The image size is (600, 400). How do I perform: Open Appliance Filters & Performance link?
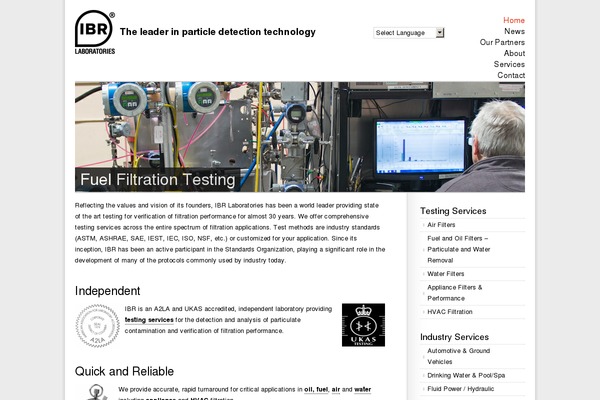[455, 293]
